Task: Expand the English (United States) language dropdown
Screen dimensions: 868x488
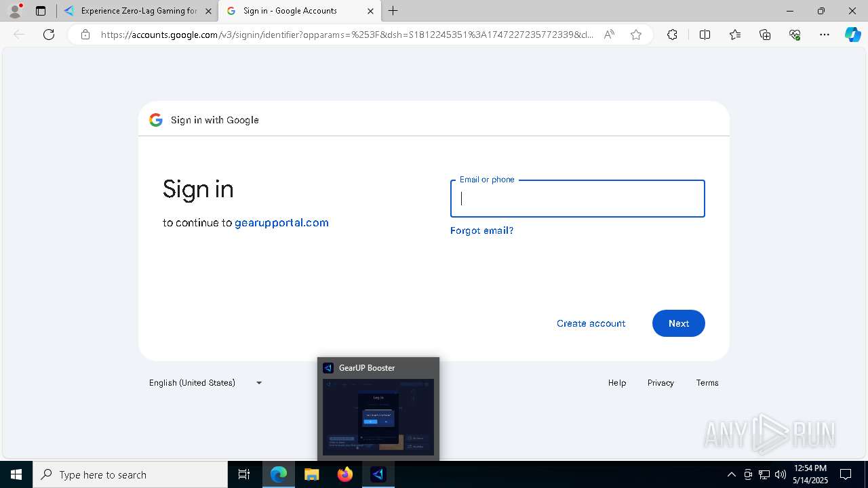Action: (x=205, y=383)
